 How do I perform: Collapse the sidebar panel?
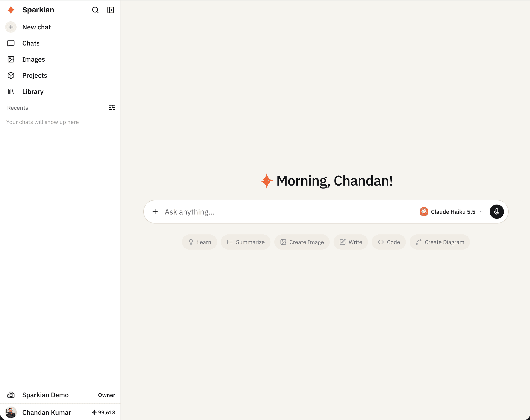[x=111, y=10]
